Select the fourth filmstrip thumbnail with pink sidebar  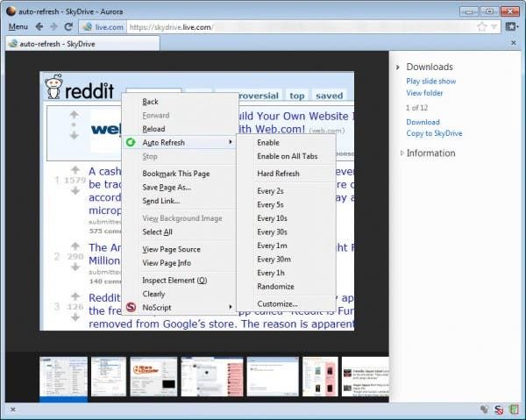pyautogui.click(x=212, y=377)
